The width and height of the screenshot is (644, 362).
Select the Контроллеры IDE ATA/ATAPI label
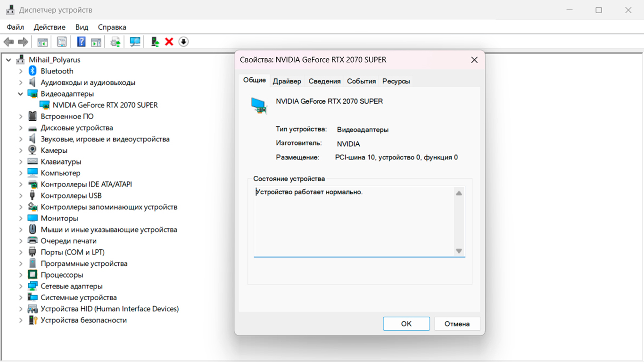click(86, 184)
